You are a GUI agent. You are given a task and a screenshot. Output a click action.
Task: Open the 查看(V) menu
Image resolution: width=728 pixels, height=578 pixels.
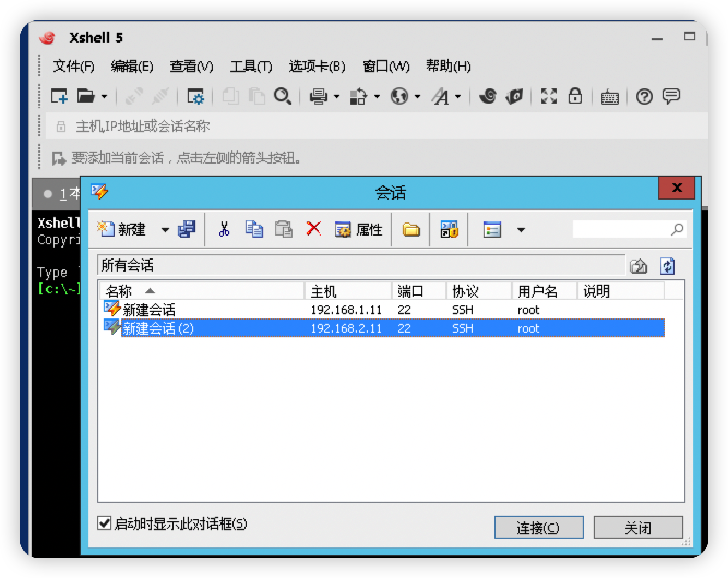(192, 67)
